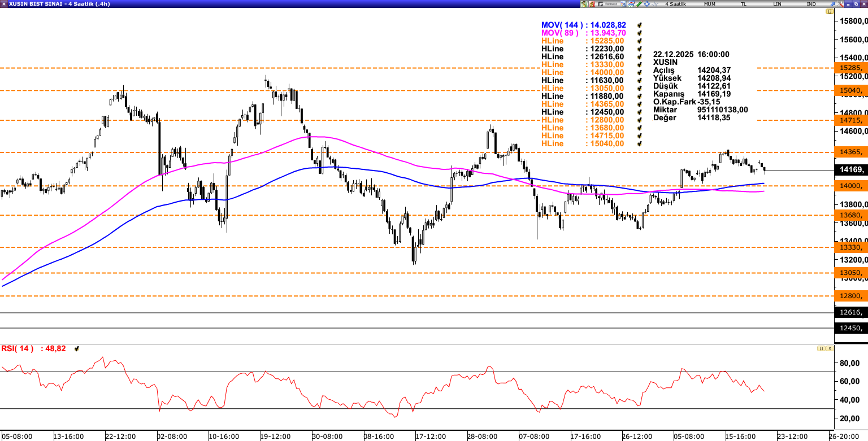Click the MOV(144) indicator label
Viewport: 868px width, 441px height.
pyautogui.click(x=562, y=25)
